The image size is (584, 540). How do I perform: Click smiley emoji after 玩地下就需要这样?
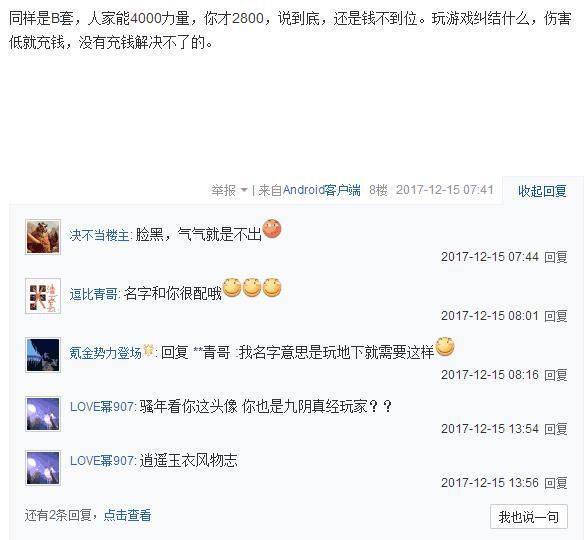(x=445, y=346)
